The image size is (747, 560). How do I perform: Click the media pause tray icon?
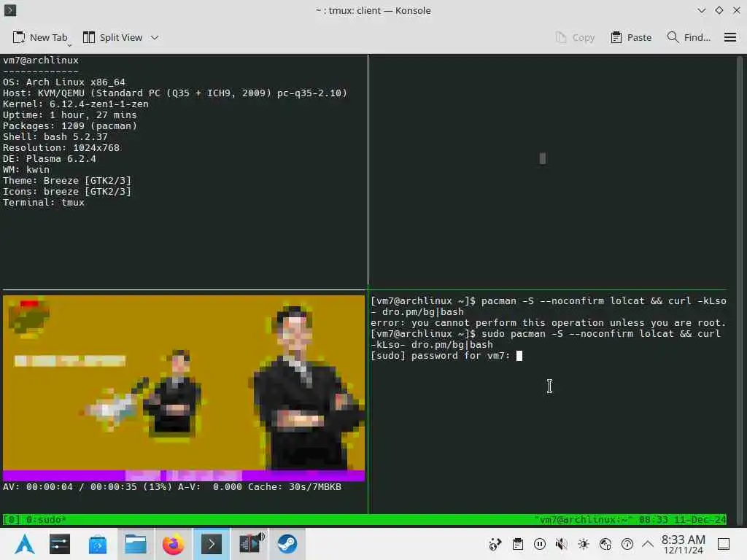pos(540,544)
